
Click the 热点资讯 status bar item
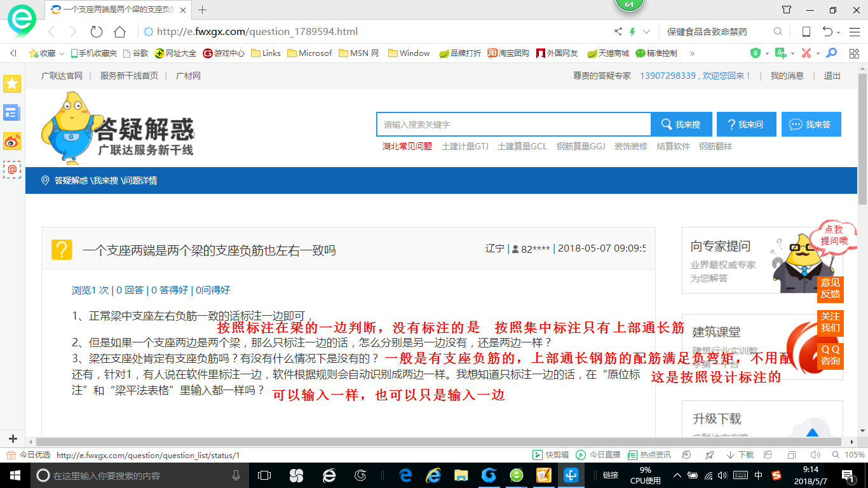(x=649, y=455)
